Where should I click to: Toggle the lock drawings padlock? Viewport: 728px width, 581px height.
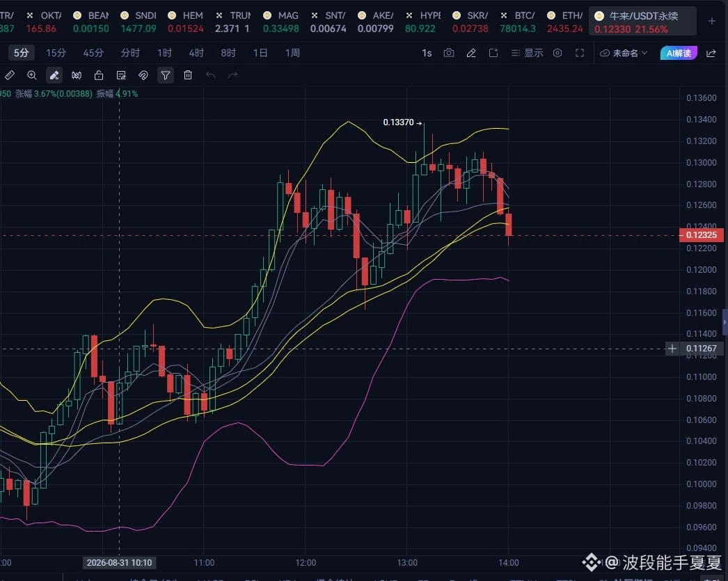98,75
